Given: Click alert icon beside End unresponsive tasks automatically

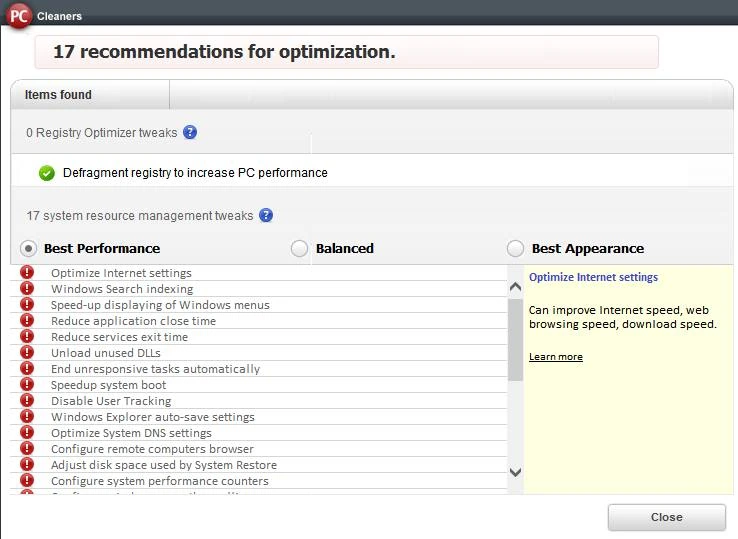Looking at the screenshot, I should point(27,368).
